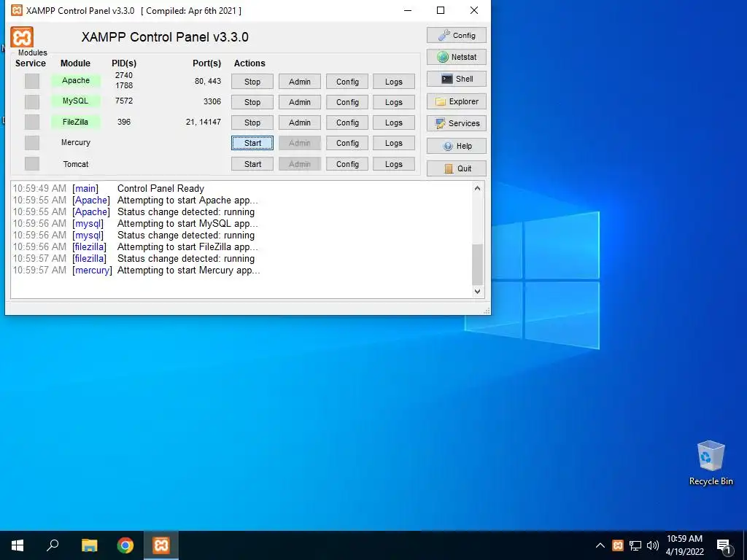This screenshot has height=560, width=747.
Task: Open the Help button
Action: point(457,146)
